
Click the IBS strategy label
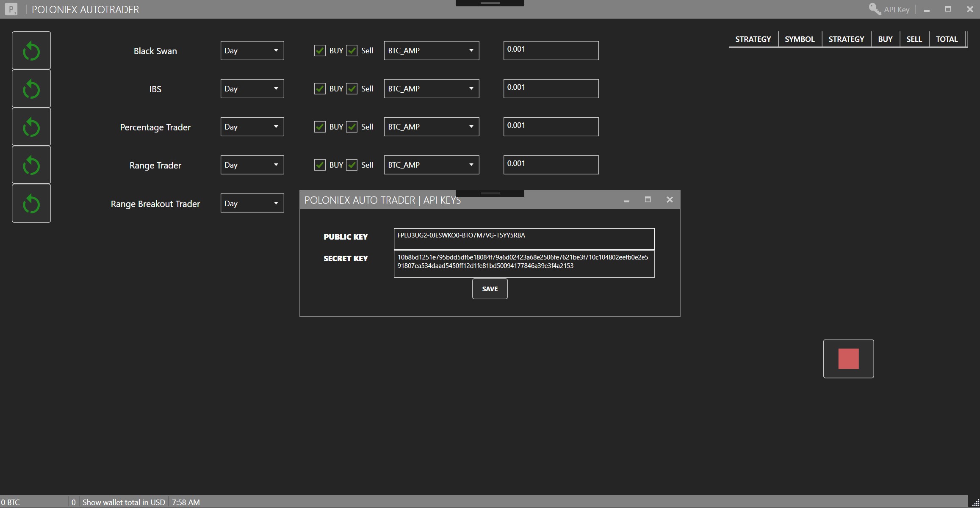tap(155, 89)
